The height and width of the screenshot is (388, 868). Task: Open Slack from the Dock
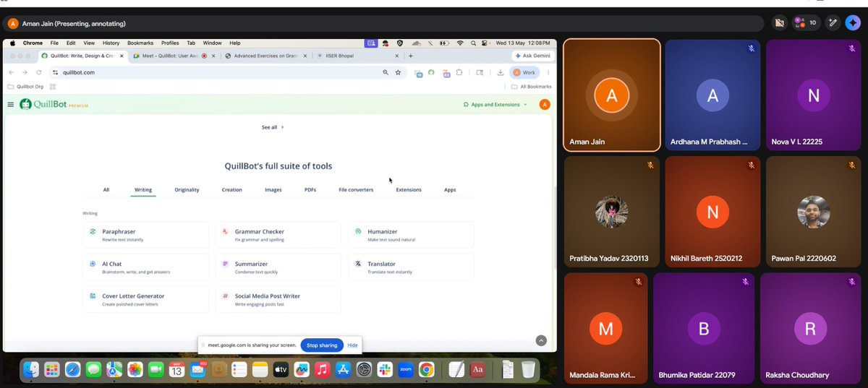click(385, 369)
